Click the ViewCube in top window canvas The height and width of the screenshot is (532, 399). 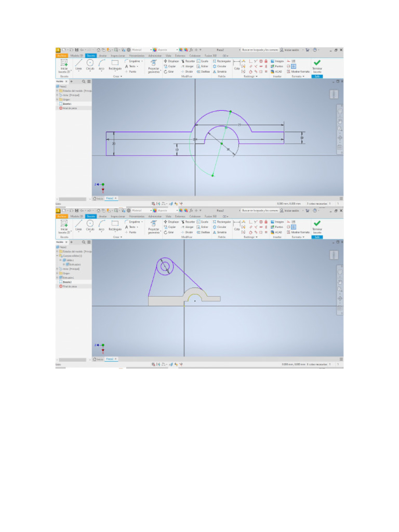pyautogui.click(x=334, y=95)
